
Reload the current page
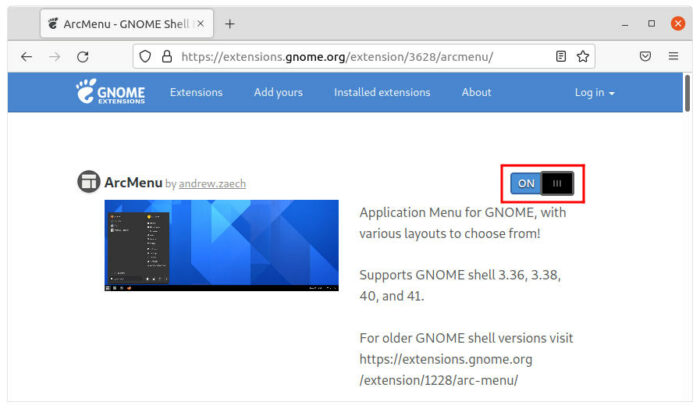(x=83, y=57)
